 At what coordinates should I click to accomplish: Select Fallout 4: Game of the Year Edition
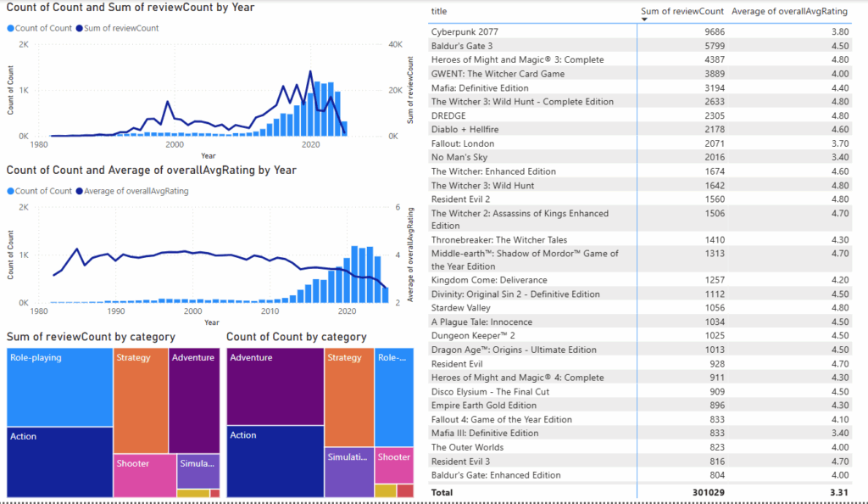639,420
